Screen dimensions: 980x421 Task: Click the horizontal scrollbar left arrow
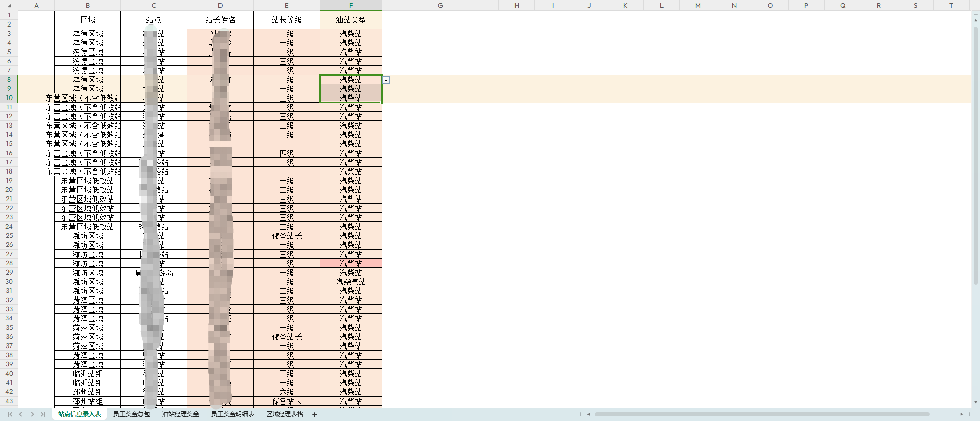(589, 414)
